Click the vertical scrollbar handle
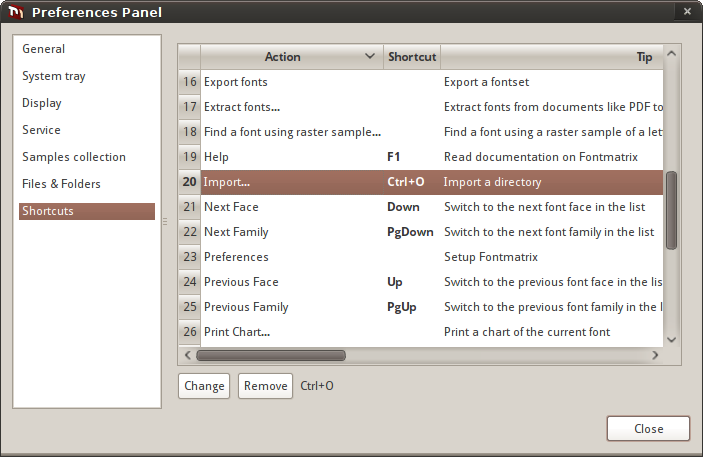The width and height of the screenshot is (703, 457). click(x=671, y=210)
